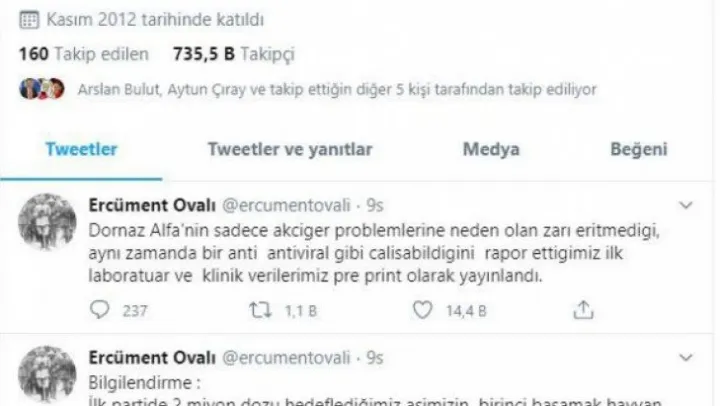This screenshot has width=720, height=406.
Task: Click the Ercüment Ovalı name on the first tweet
Action: pyautogui.click(x=152, y=205)
